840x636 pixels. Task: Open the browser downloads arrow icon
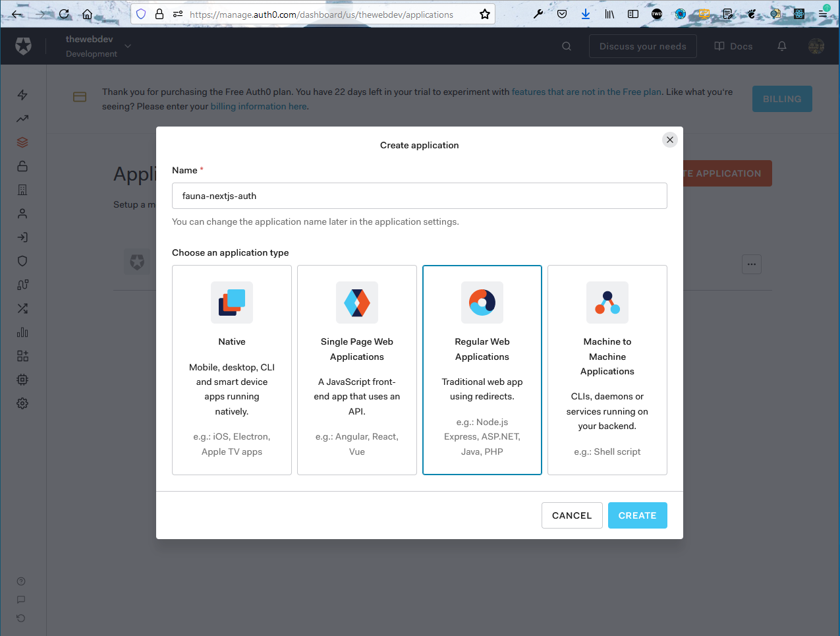(x=586, y=14)
